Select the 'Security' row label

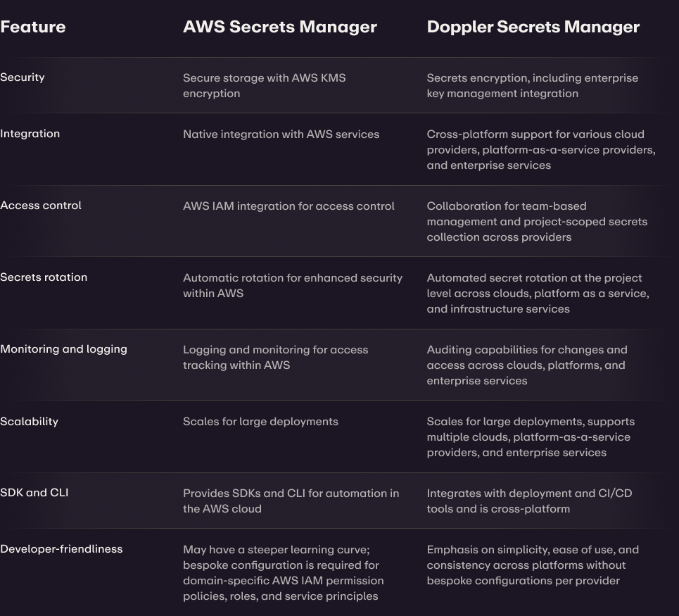22,77
